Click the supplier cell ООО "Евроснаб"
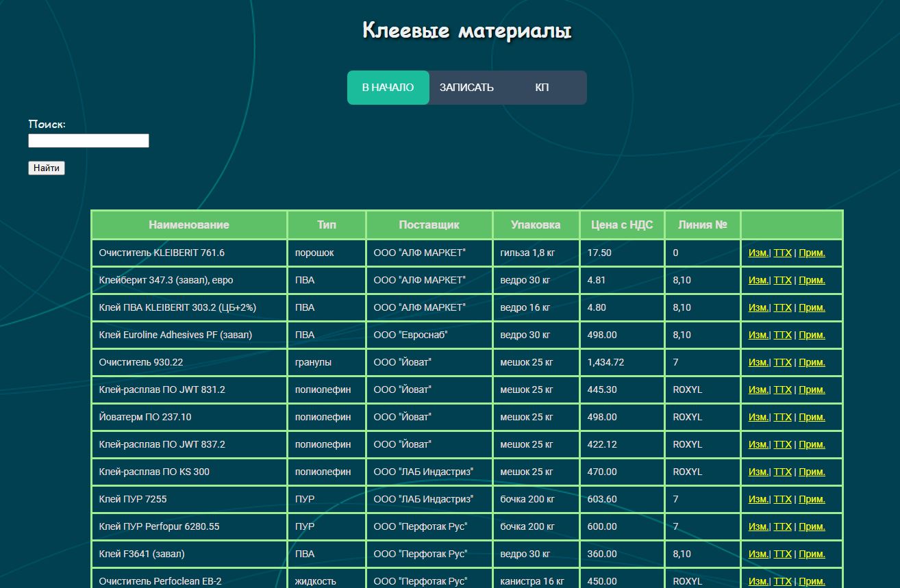 pos(429,335)
